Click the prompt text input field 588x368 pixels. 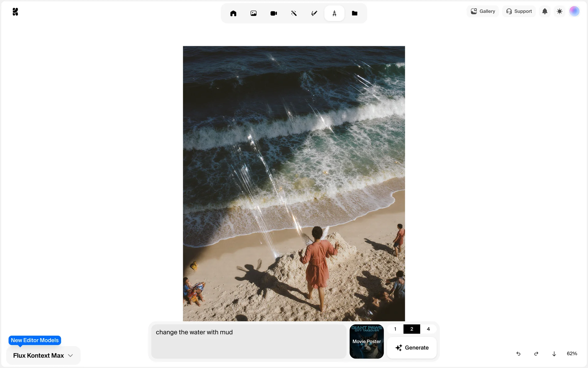248,341
